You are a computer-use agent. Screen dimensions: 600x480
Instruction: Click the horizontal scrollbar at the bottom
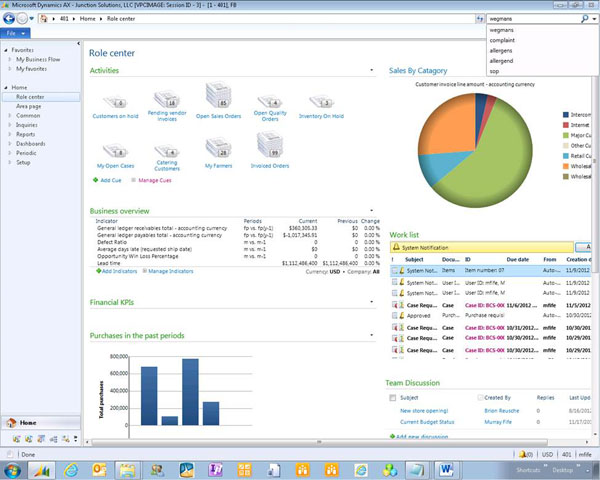[x=320, y=442]
